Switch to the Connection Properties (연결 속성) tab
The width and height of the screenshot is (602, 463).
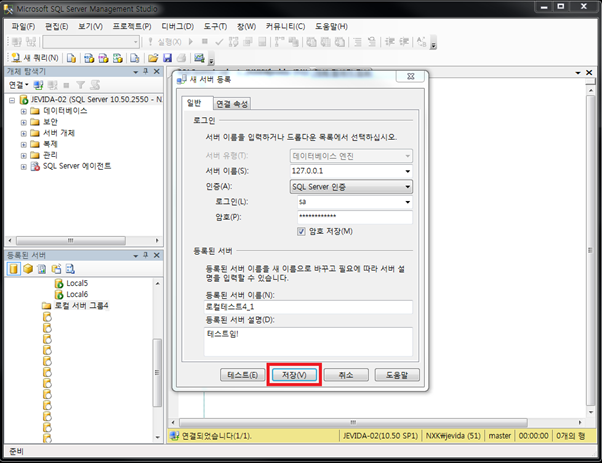coord(232,104)
